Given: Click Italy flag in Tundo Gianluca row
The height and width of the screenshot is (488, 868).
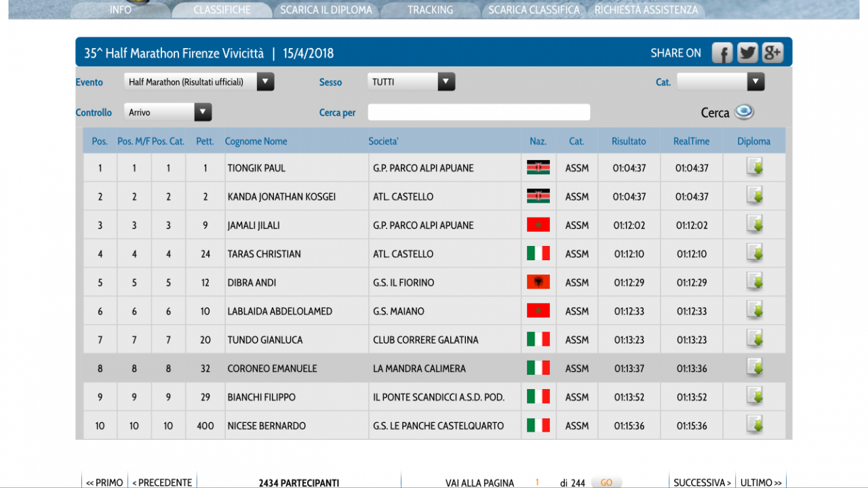Looking at the screenshot, I should click(x=538, y=339).
